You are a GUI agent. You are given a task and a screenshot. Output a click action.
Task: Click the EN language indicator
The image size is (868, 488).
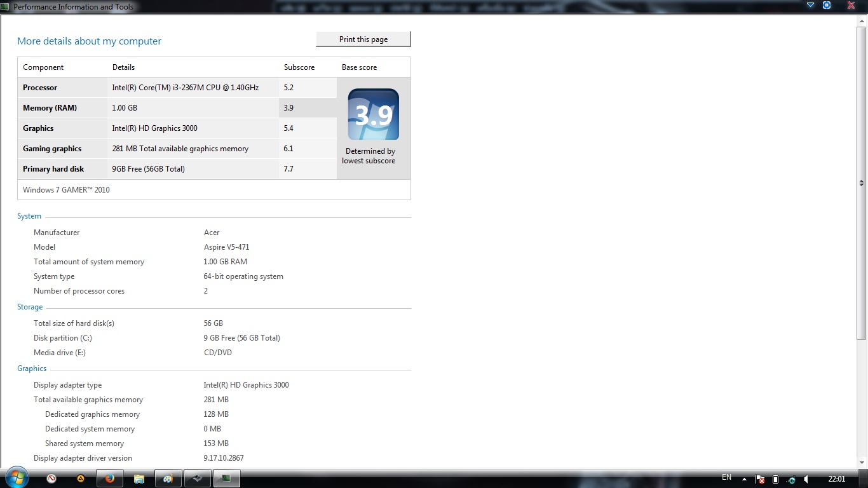pos(727,478)
